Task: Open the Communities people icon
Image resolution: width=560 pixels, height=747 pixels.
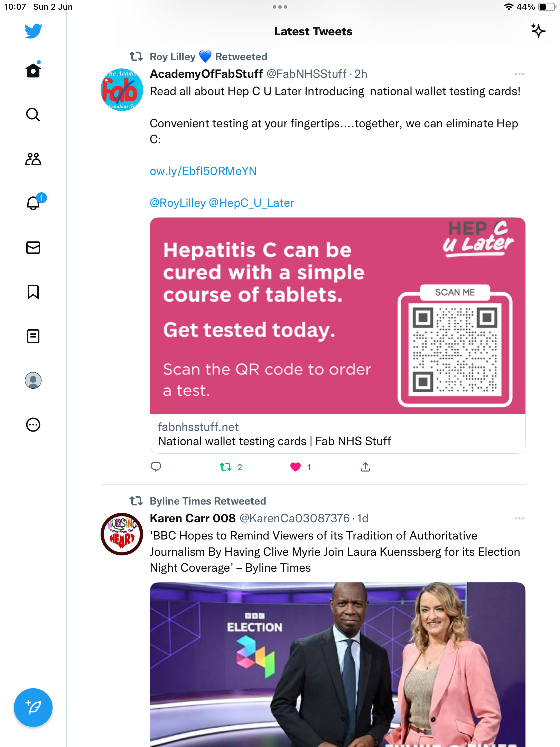Action: pyautogui.click(x=33, y=159)
